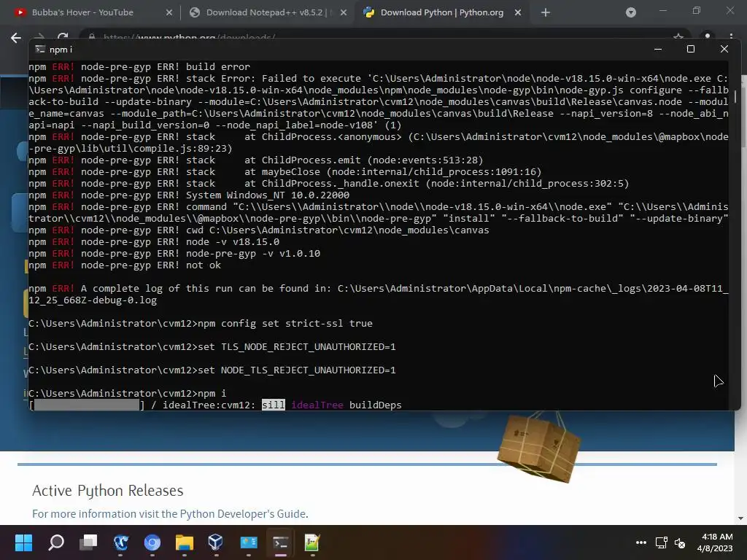Click the purple 'idealTree' text
747x560 pixels.
317,405
